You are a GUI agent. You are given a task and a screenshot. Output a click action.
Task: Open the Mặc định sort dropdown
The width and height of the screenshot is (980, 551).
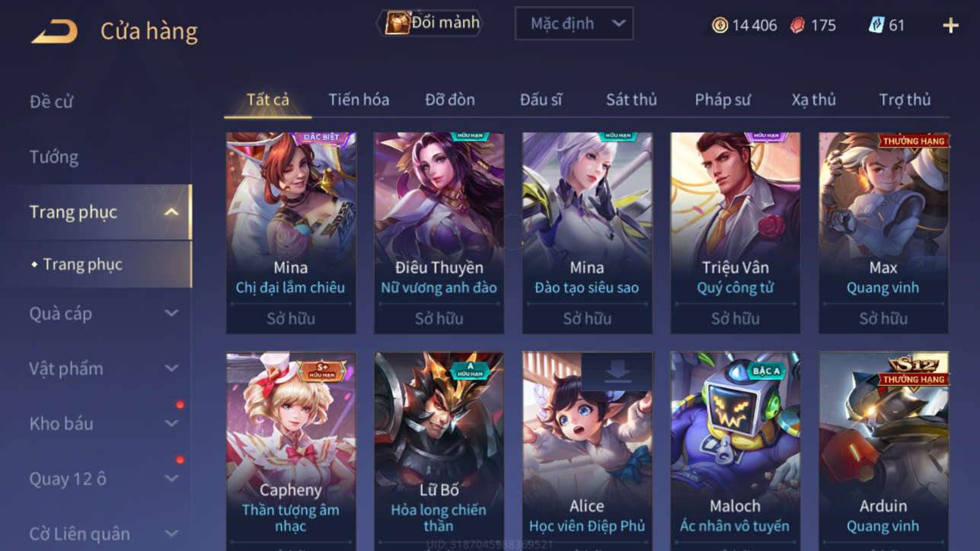click(574, 24)
